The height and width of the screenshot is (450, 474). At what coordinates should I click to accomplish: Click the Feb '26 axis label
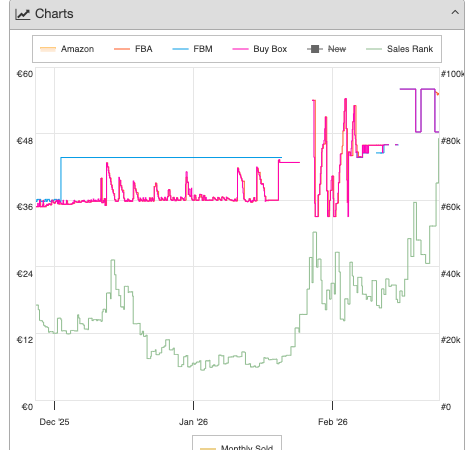coord(333,422)
